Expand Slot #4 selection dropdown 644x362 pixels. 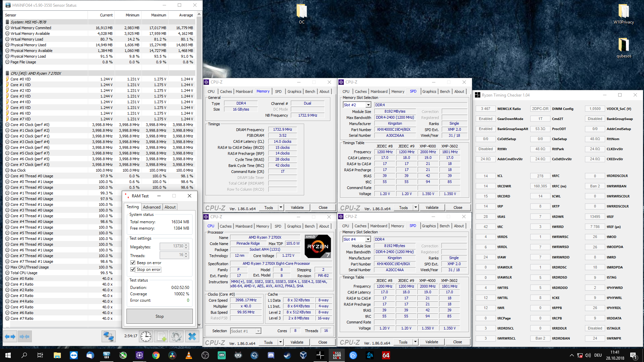[368, 239]
